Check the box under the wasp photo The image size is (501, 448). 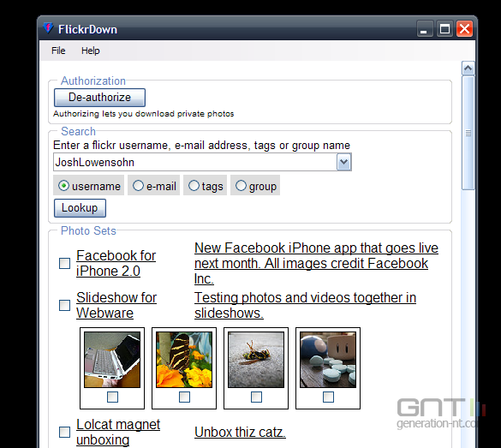tap(256, 397)
